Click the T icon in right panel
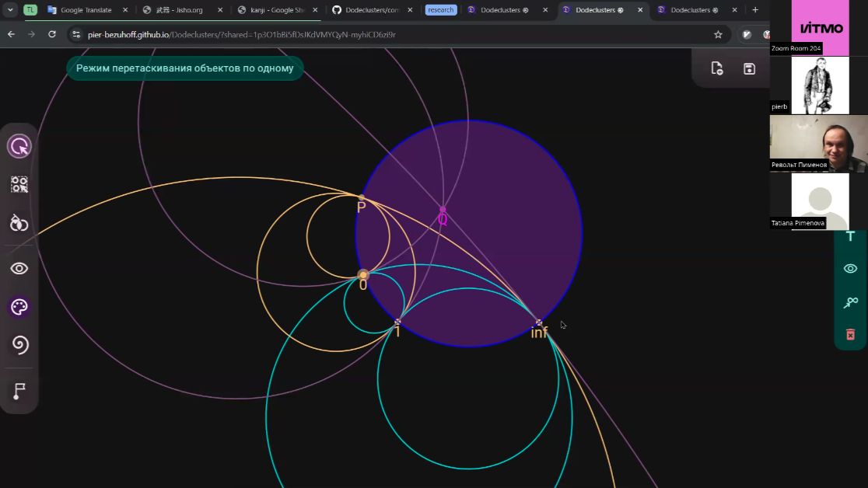The height and width of the screenshot is (488, 868). [x=850, y=236]
